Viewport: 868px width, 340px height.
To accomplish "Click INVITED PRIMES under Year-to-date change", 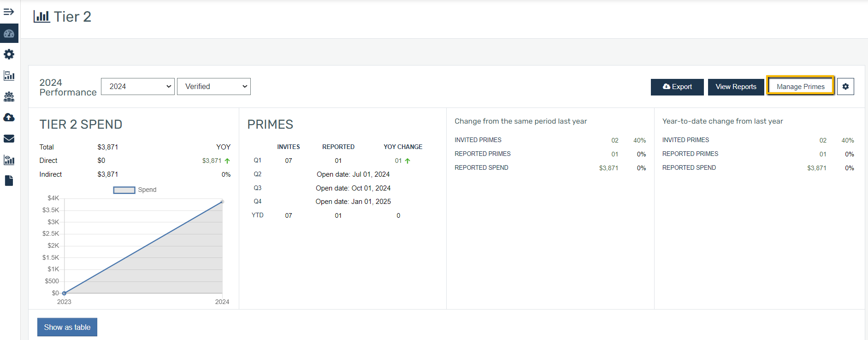I will coord(686,140).
